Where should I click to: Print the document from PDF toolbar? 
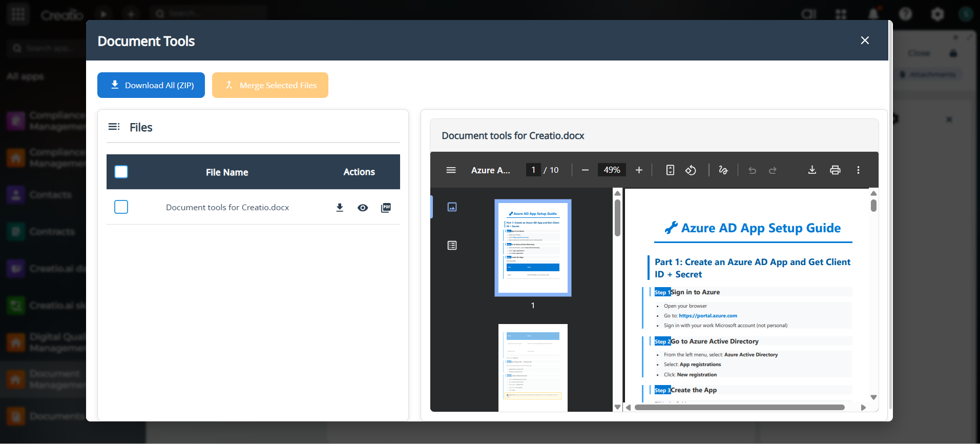click(x=835, y=170)
